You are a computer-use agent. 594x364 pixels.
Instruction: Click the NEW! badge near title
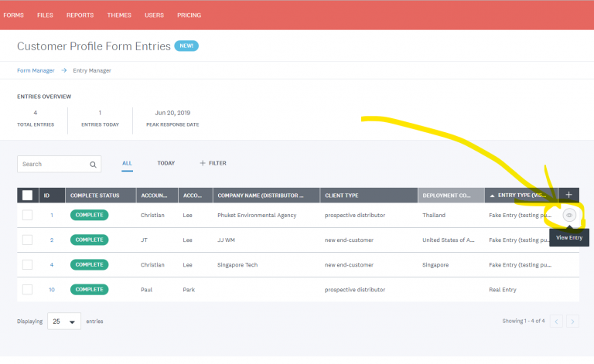186,46
